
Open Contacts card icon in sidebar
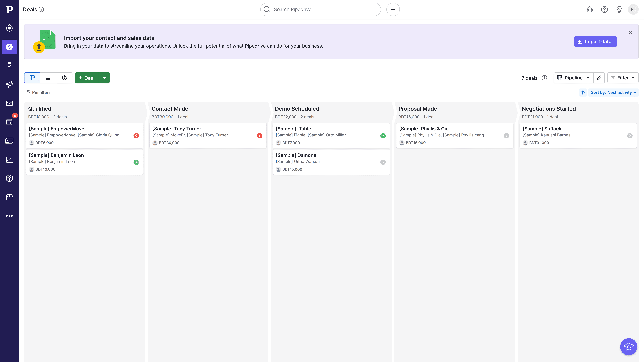9,141
